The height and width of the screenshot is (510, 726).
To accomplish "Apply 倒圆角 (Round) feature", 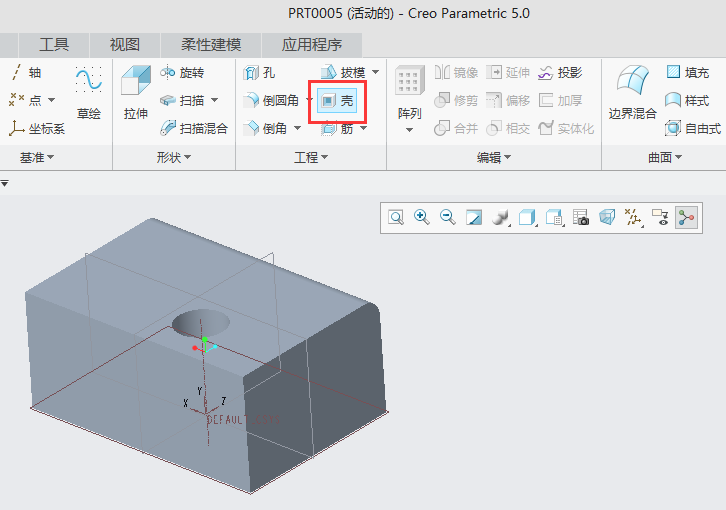I will click(x=271, y=100).
